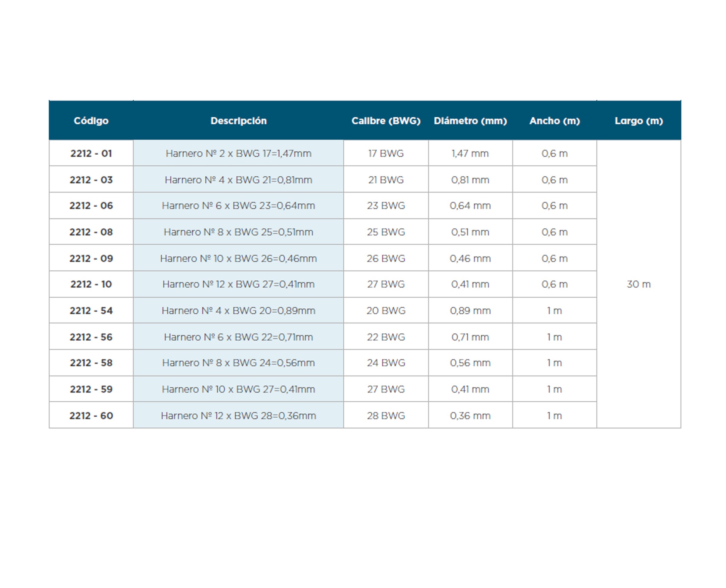The height and width of the screenshot is (588, 726).
Task: Click the 0,64 mm diameter cell
Action: coord(470,205)
